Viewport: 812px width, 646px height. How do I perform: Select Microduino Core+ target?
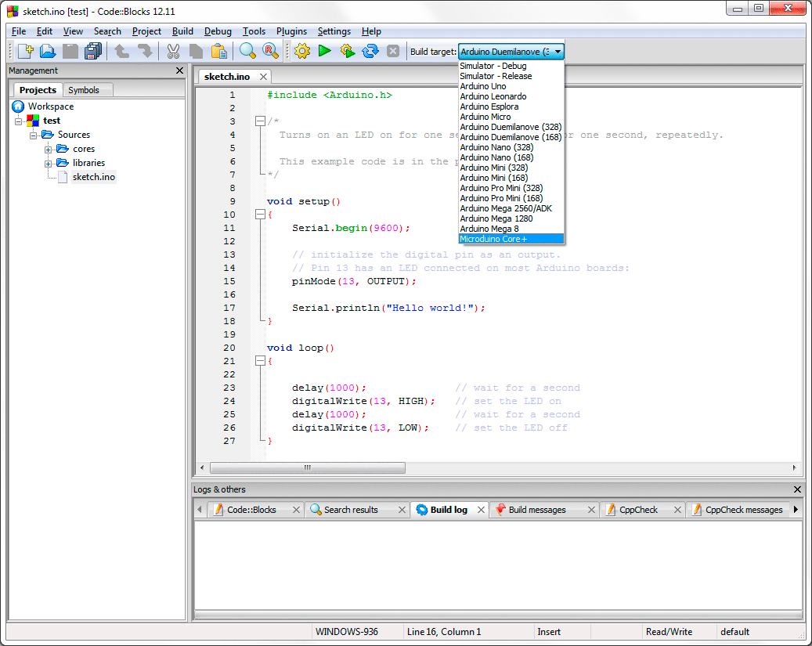coord(511,240)
